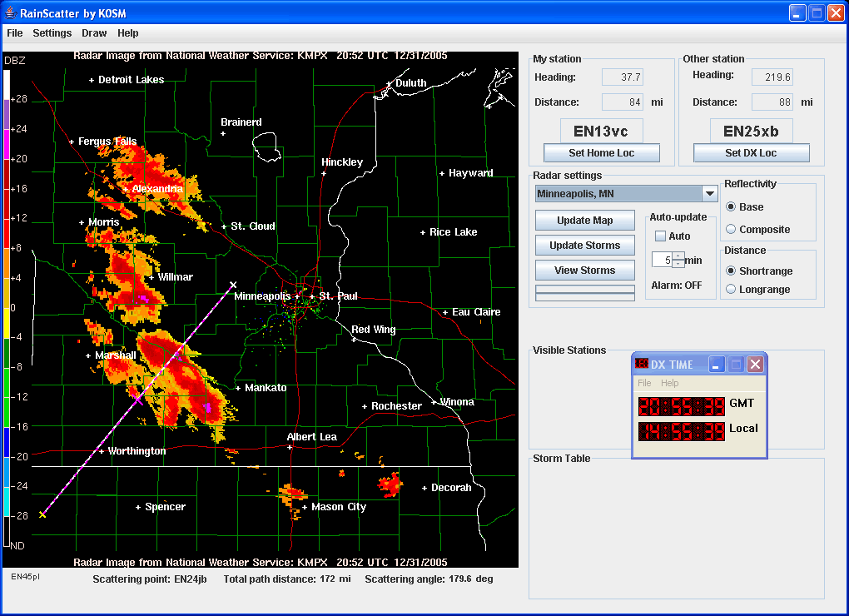Click the Update Storms button
Viewport: 849px width, 616px height.
point(584,246)
